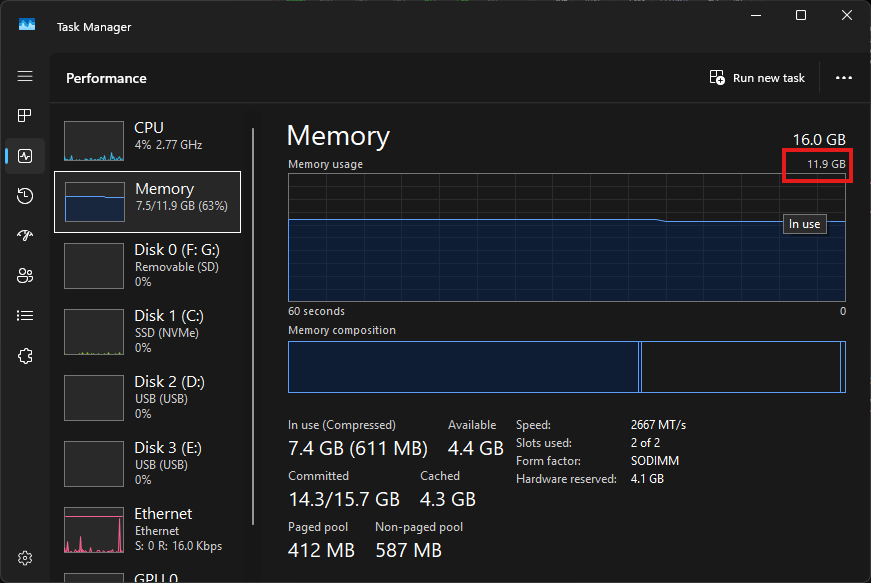
Task: Open the three-dot more options menu
Action: (843, 78)
